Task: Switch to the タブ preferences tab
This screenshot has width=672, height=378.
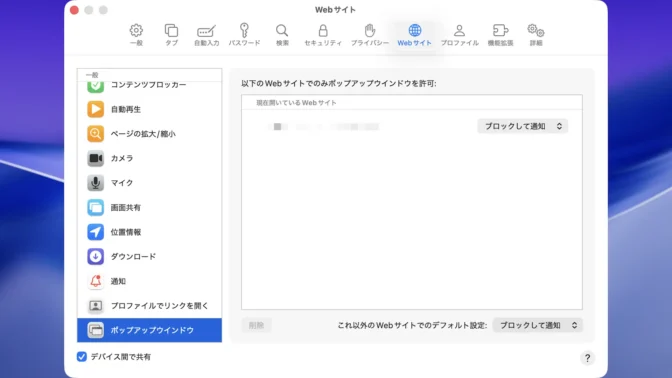Action: tap(171, 35)
